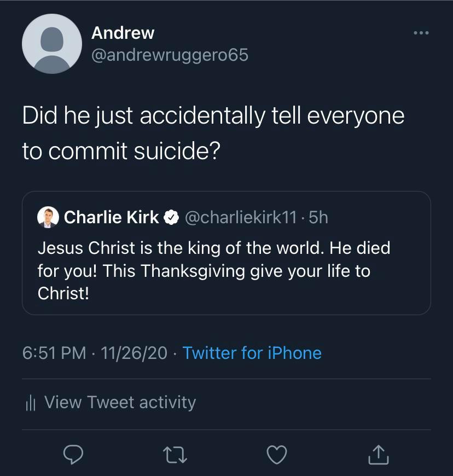Image resolution: width=453 pixels, height=476 pixels.
Task: Tap the retweet arrows icon
Action: (176, 454)
